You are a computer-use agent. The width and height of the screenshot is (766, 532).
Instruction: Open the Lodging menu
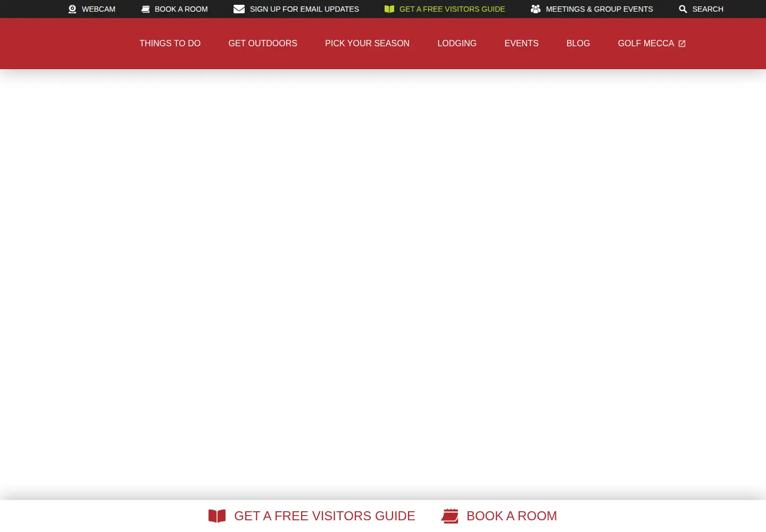pos(457,43)
